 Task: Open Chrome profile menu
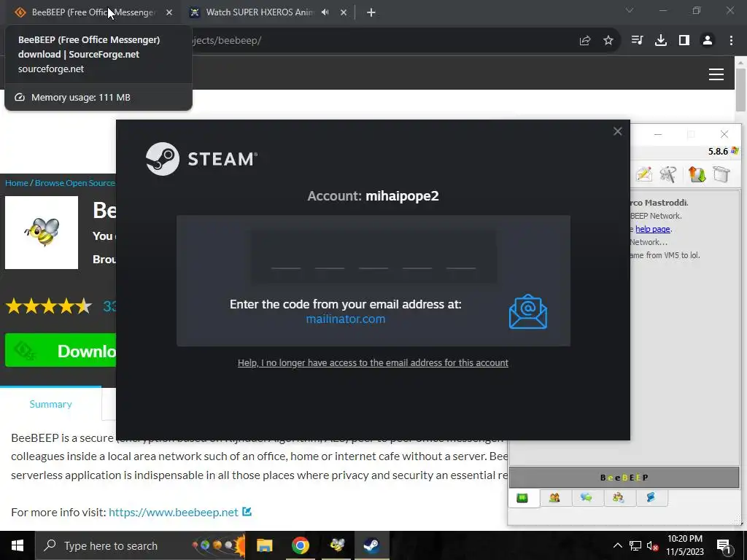click(x=708, y=41)
